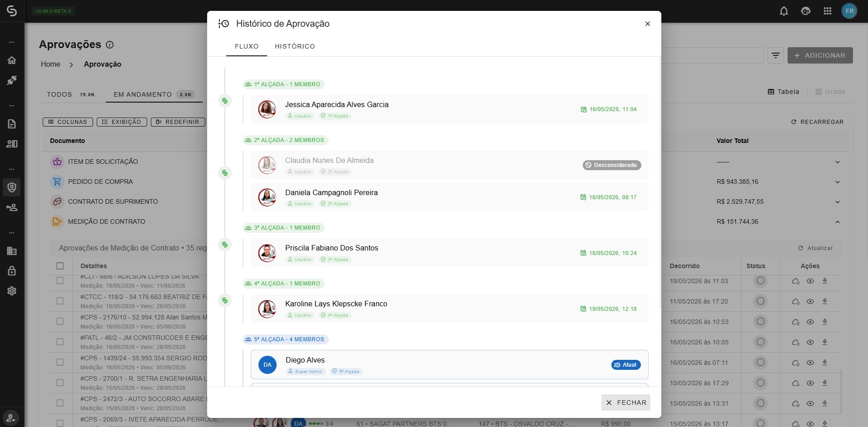The height and width of the screenshot is (427, 868).
Task: Expand the R$ 943.385,16 row chevron
Action: click(837, 182)
